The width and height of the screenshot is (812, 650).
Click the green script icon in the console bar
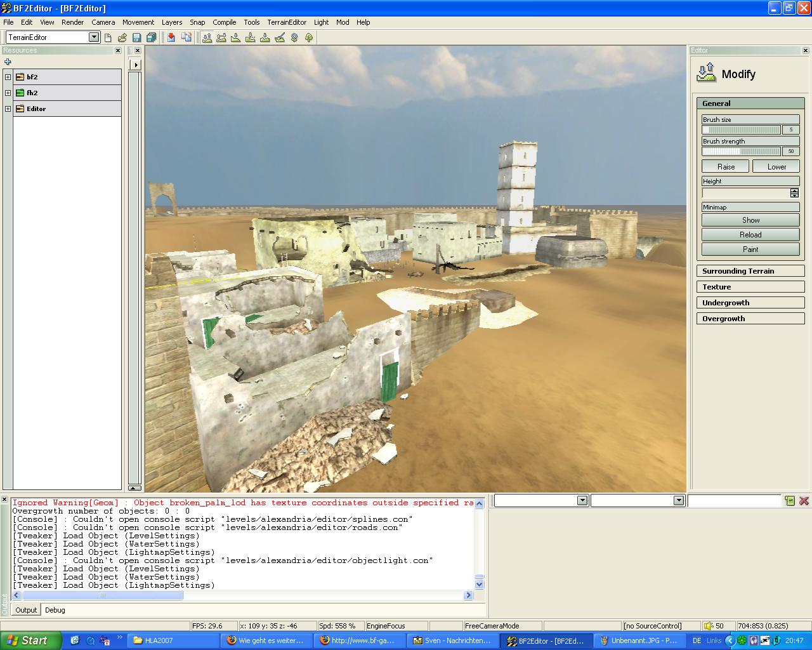[x=790, y=501]
